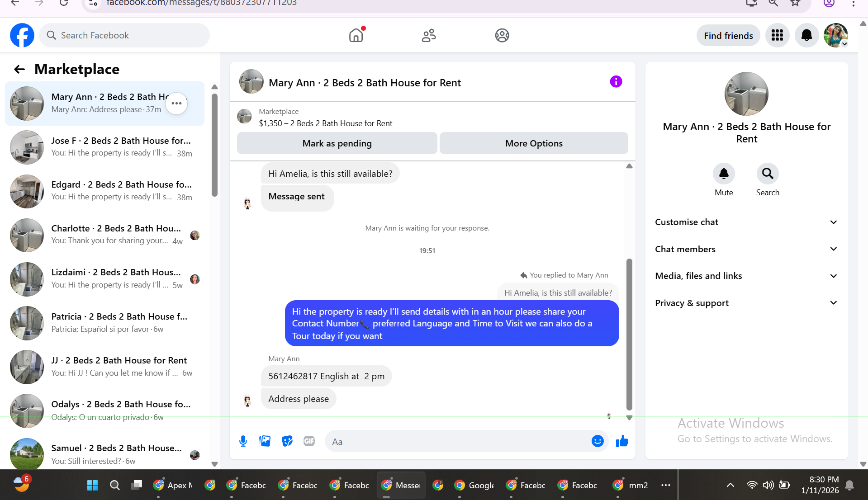Image resolution: width=868 pixels, height=500 pixels.
Task: Click conversation list scrollbar thumb
Action: pos(214,145)
